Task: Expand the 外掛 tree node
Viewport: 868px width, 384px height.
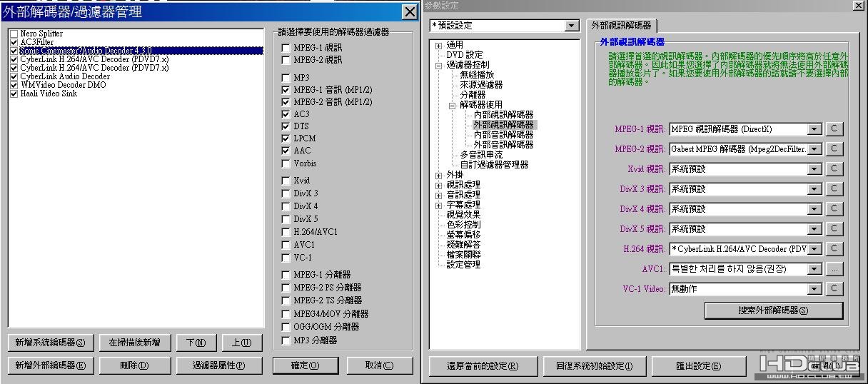Action: (439, 175)
